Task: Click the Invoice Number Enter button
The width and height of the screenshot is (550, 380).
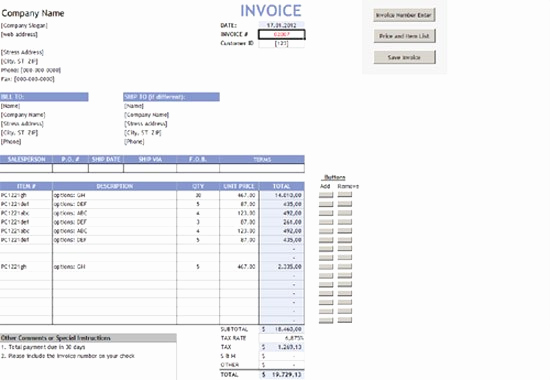Action: point(404,15)
